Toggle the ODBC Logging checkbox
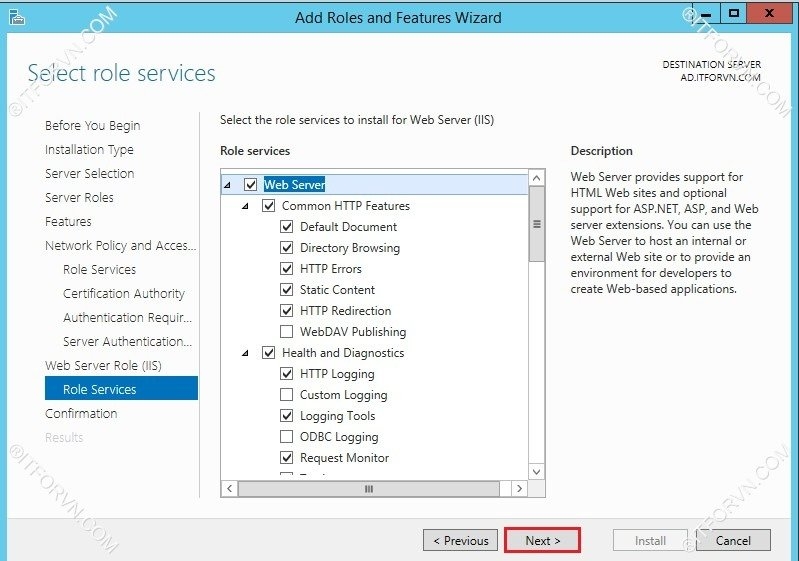Viewport: 799px width, 561px height. pos(287,437)
